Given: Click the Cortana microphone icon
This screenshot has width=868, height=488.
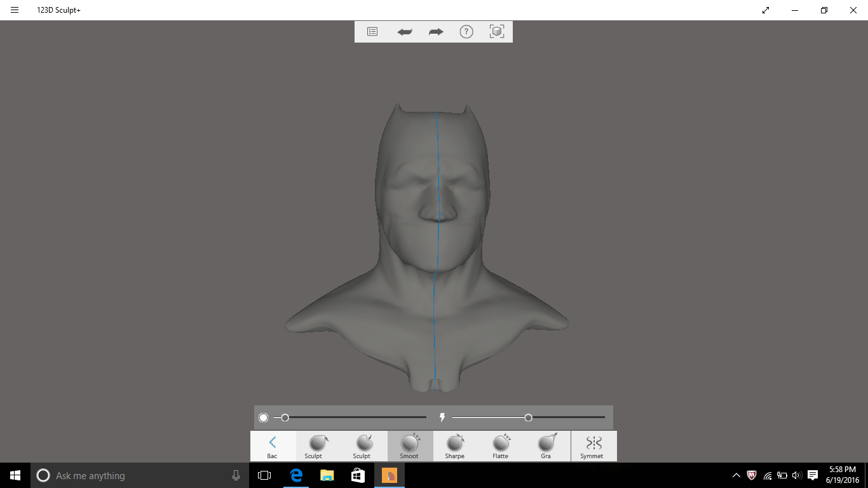Looking at the screenshot, I should coord(236,475).
